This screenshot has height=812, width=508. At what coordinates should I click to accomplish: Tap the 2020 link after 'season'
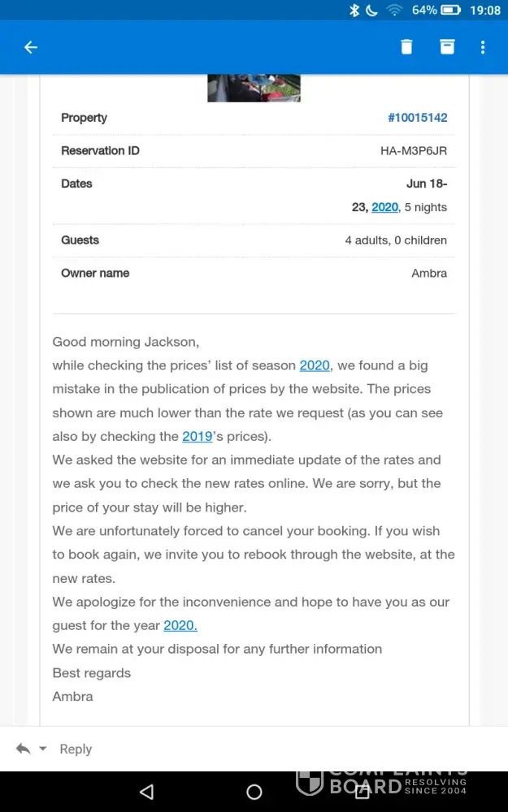click(315, 365)
